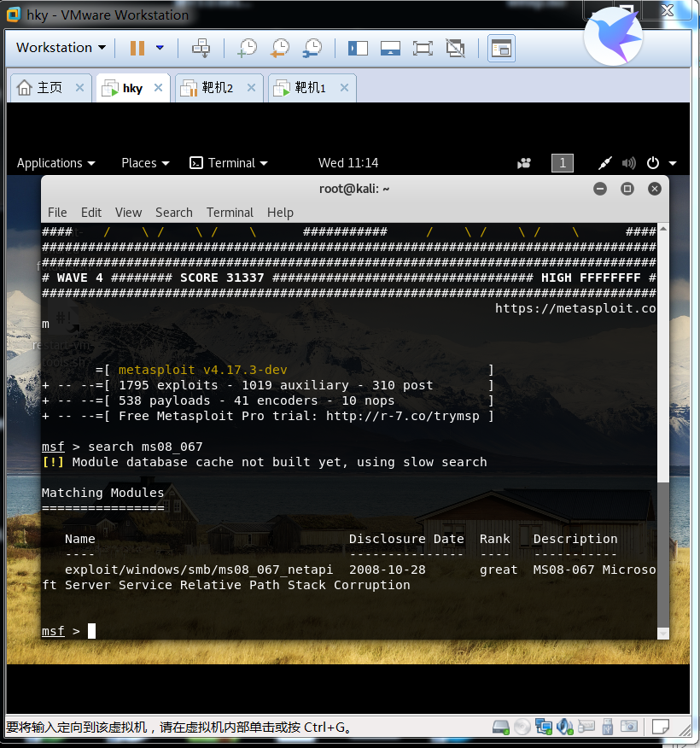Viewport: 700px width, 748px height.
Task: Click the camera device status icon
Action: click(629, 727)
